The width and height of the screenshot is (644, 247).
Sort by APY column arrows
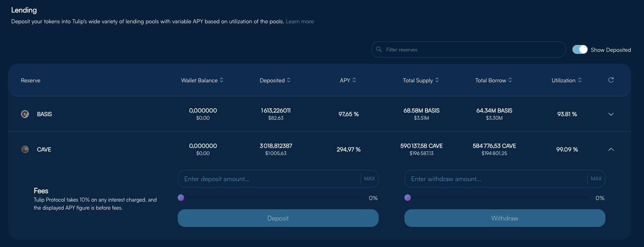coord(354,80)
